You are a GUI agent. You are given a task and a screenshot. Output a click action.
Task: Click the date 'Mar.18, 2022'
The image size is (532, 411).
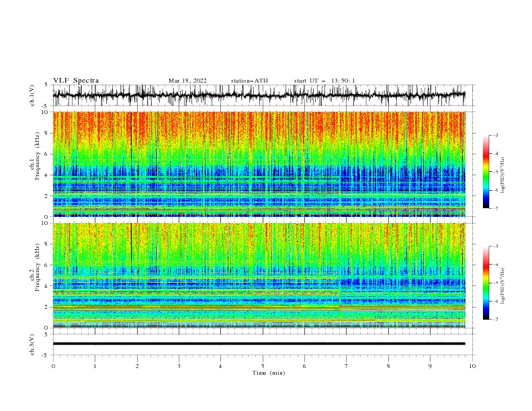pyautogui.click(x=187, y=81)
